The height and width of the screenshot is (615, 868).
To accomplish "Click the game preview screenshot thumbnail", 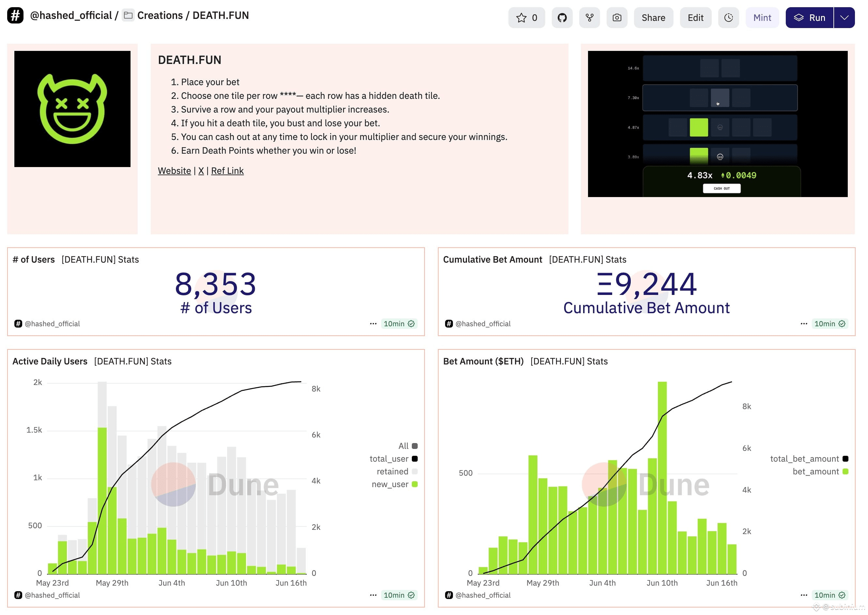I will [x=718, y=124].
